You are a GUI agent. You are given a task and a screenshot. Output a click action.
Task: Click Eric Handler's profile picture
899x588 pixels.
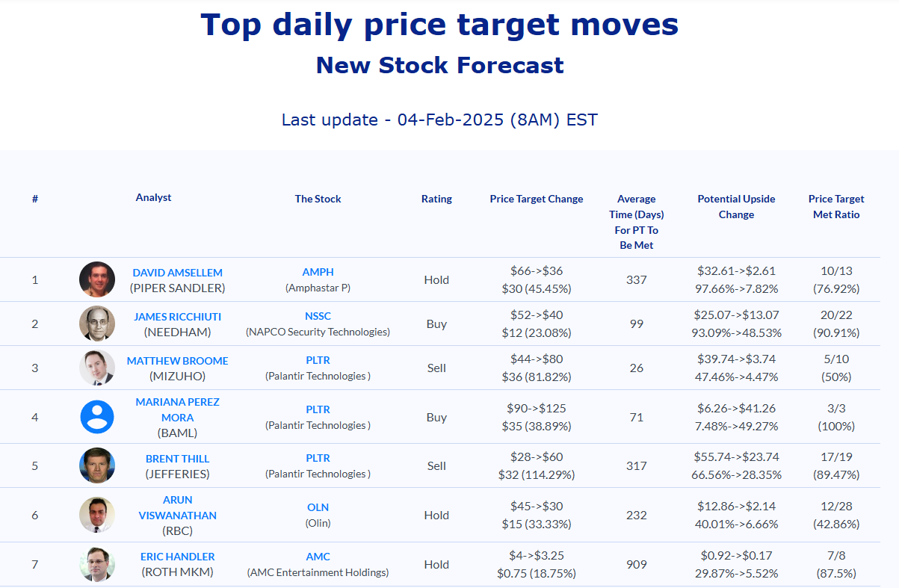point(97,564)
